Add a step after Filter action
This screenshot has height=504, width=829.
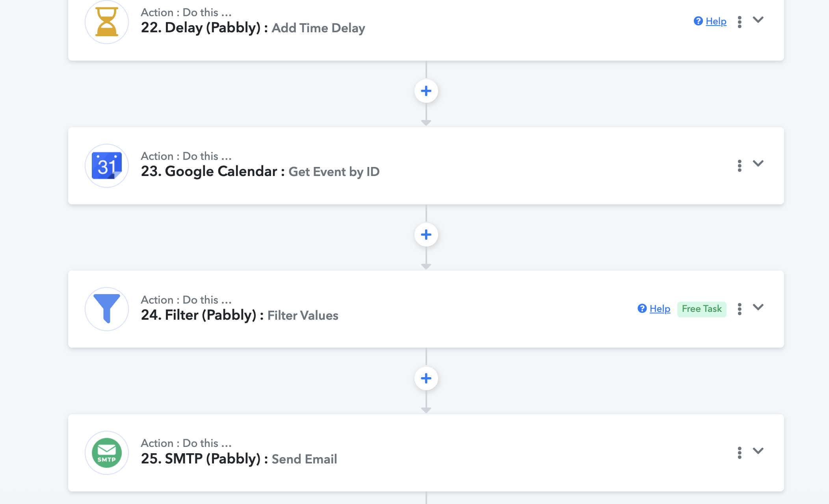426,379
